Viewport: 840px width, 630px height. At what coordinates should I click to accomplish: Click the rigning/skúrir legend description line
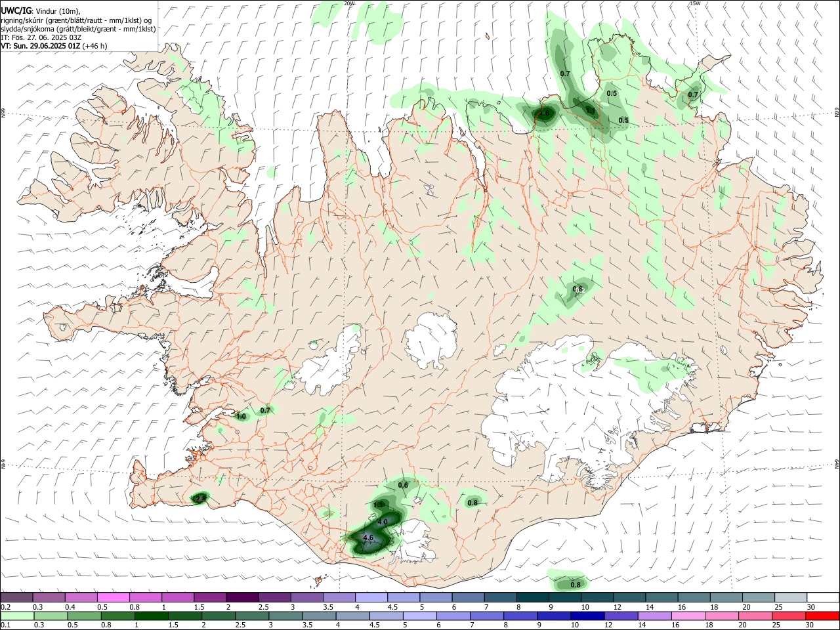(76, 20)
